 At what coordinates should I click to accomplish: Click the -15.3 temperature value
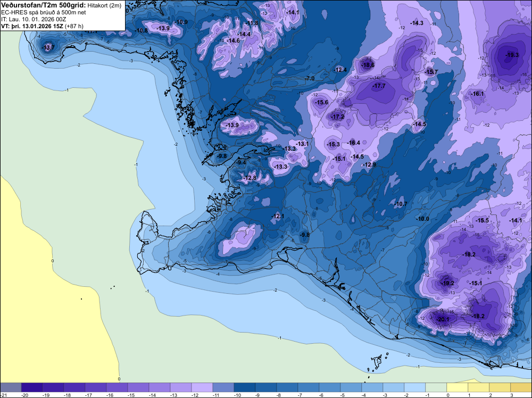[333, 144]
